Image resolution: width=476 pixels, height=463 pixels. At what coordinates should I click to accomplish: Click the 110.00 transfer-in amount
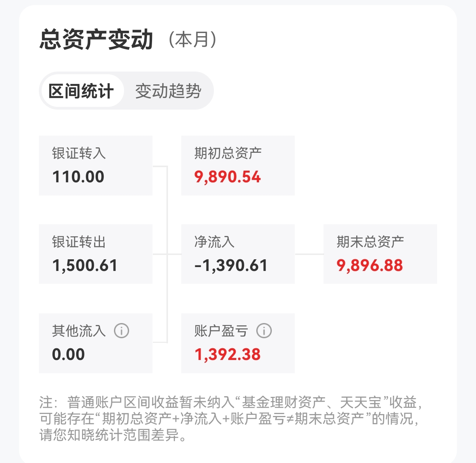78,177
